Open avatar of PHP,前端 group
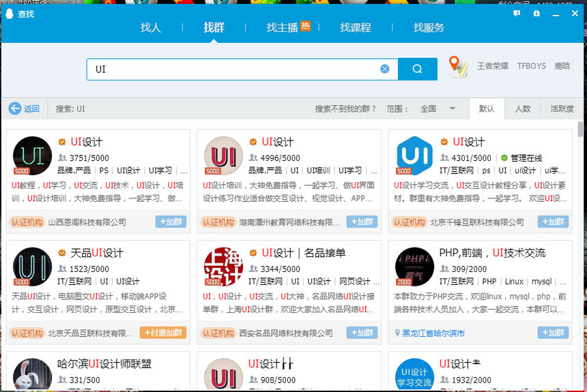This screenshot has width=587, height=392. pyautogui.click(x=414, y=267)
